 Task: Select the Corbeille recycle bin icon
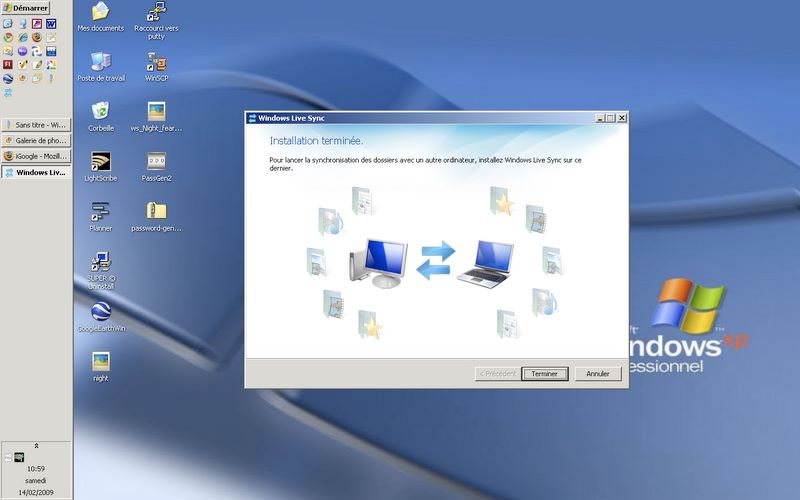tap(101, 117)
